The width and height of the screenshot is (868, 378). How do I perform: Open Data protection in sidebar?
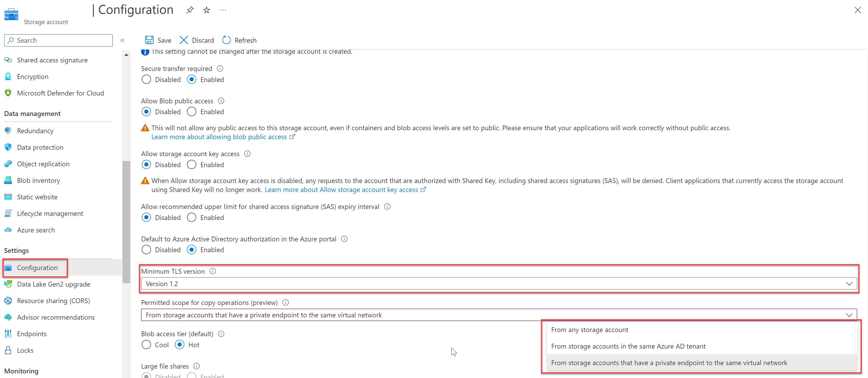[x=40, y=147]
